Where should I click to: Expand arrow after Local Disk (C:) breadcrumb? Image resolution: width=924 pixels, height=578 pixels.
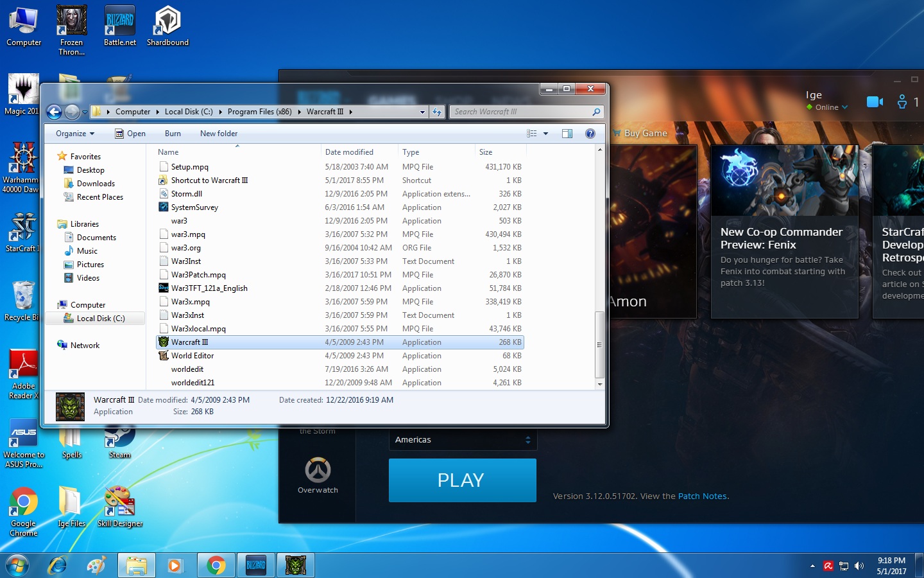click(x=220, y=112)
